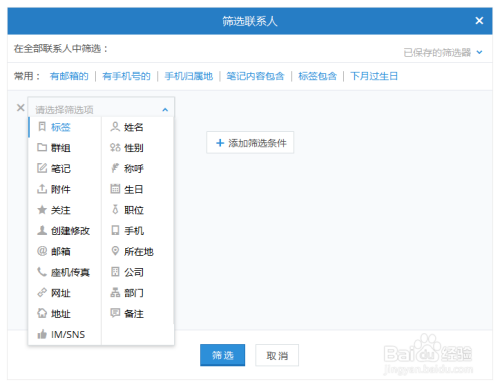Click the 创建修改 person icon

click(42, 230)
